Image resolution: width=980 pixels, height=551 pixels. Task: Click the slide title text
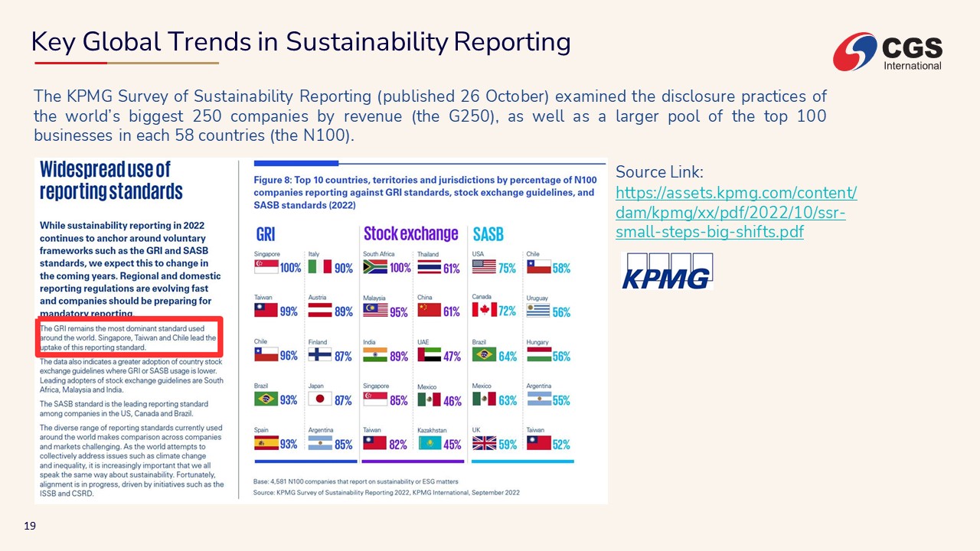click(x=301, y=42)
